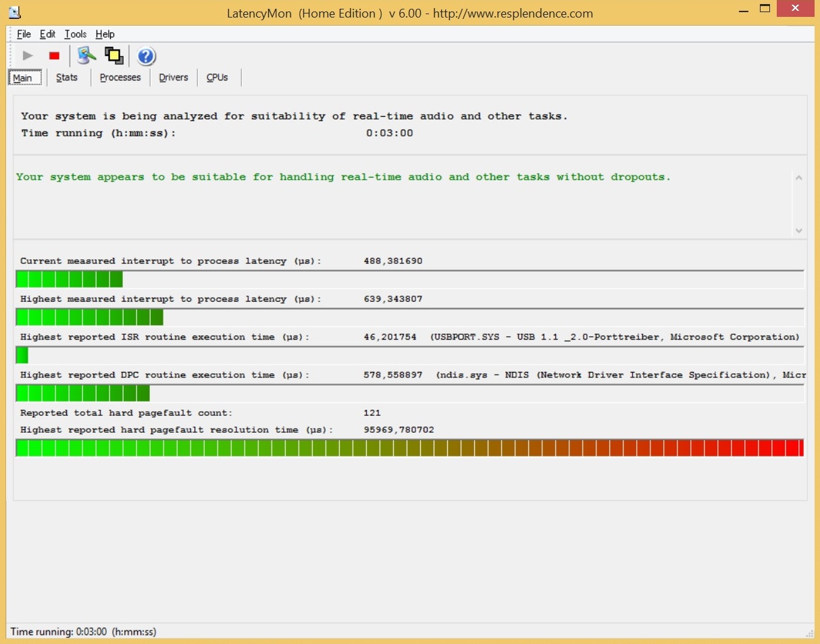Click the LatencyMon window title text
Screen dimensions: 820x644
point(410,13)
